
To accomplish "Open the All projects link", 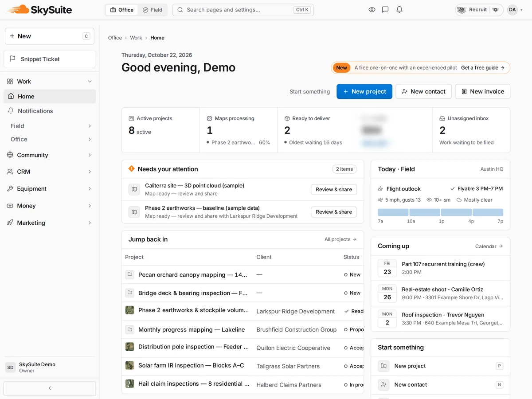I will (x=340, y=239).
